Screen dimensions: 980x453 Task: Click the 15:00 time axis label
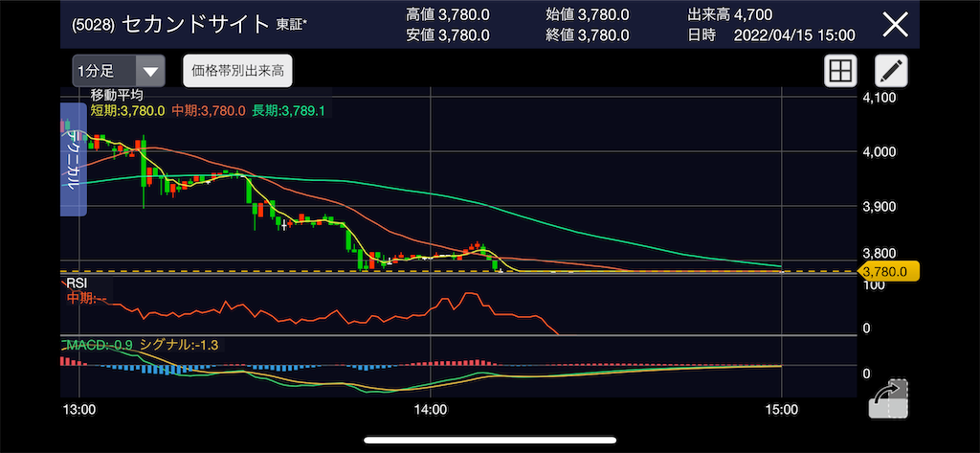tap(782, 411)
